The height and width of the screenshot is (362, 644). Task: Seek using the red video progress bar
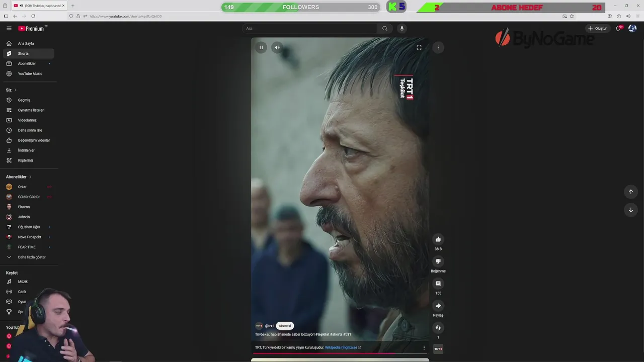340,353
